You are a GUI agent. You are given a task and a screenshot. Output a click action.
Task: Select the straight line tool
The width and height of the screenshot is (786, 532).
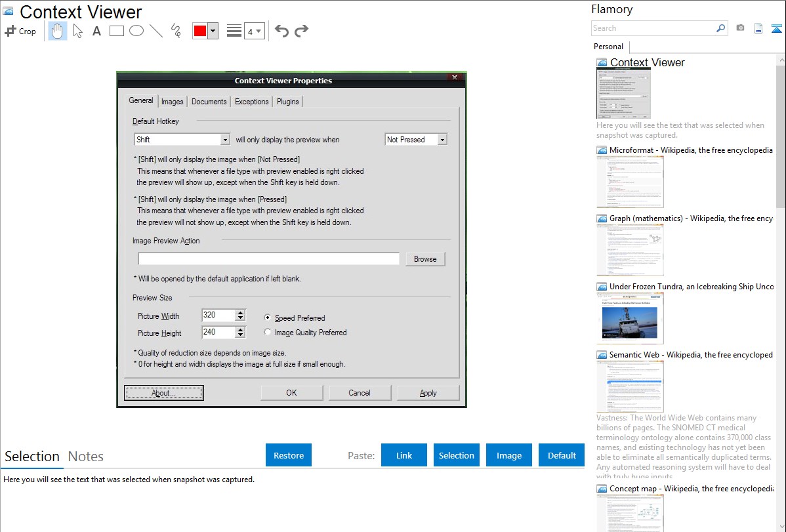[x=156, y=31]
